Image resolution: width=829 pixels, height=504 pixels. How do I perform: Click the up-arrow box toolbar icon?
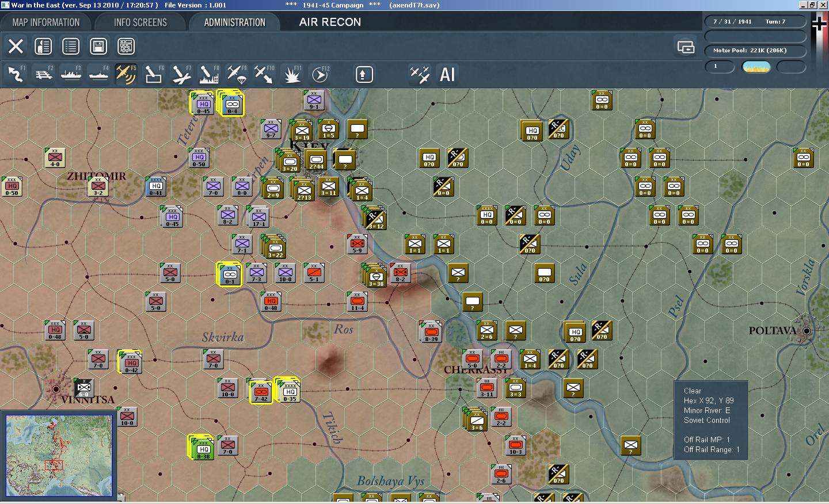pyautogui.click(x=364, y=75)
